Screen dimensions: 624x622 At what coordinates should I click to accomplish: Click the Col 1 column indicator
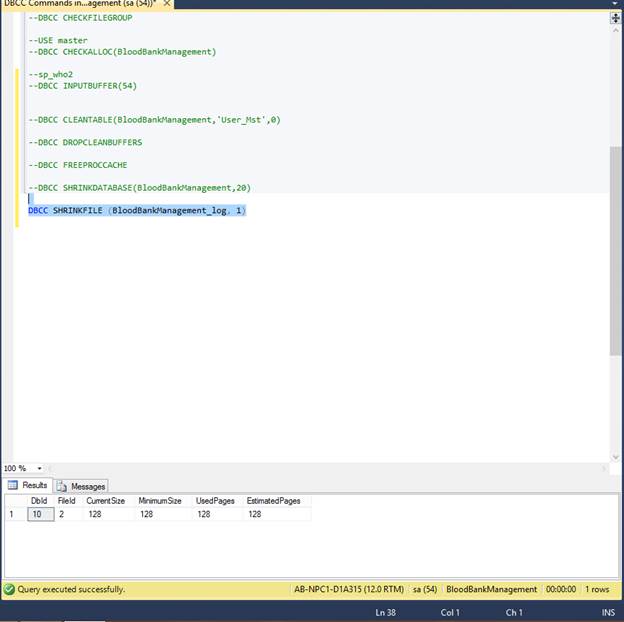point(450,613)
